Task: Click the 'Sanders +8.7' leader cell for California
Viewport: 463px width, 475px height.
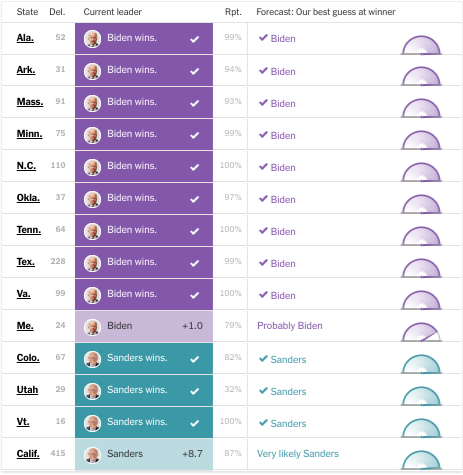Action: [x=144, y=454]
